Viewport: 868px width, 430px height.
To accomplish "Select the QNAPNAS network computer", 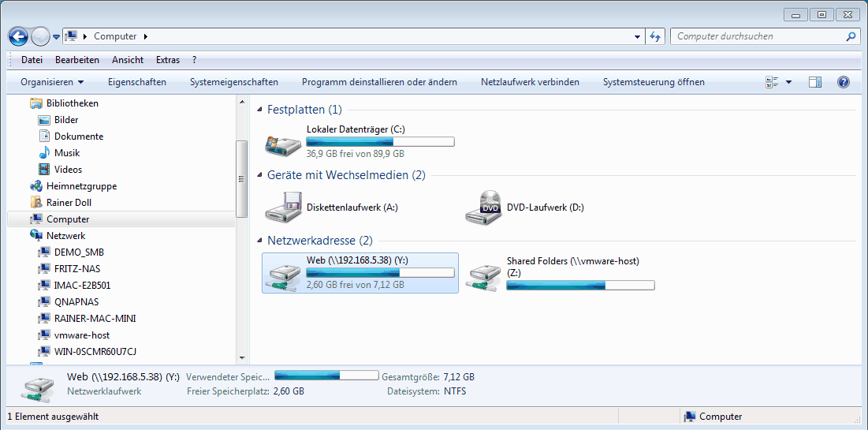I will coord(76,302).
